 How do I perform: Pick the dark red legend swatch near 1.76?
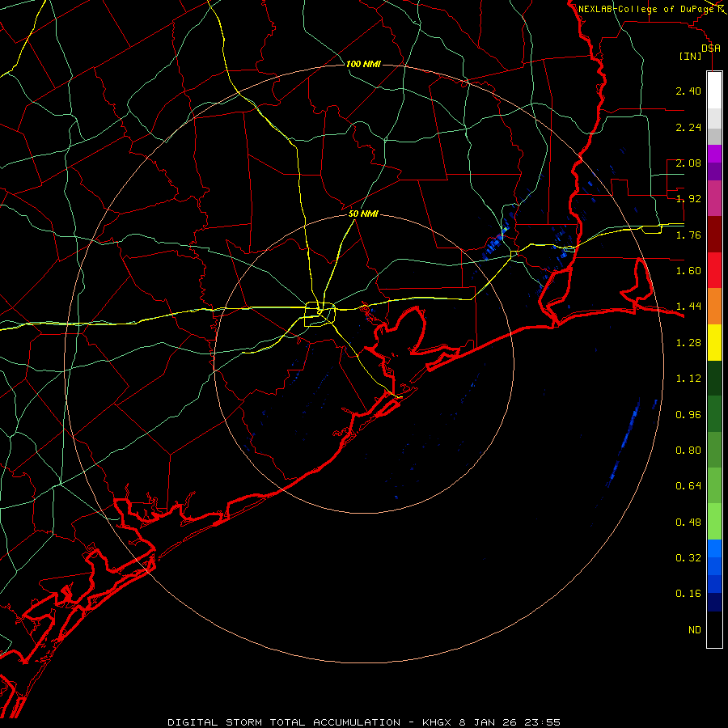(714, 235)
